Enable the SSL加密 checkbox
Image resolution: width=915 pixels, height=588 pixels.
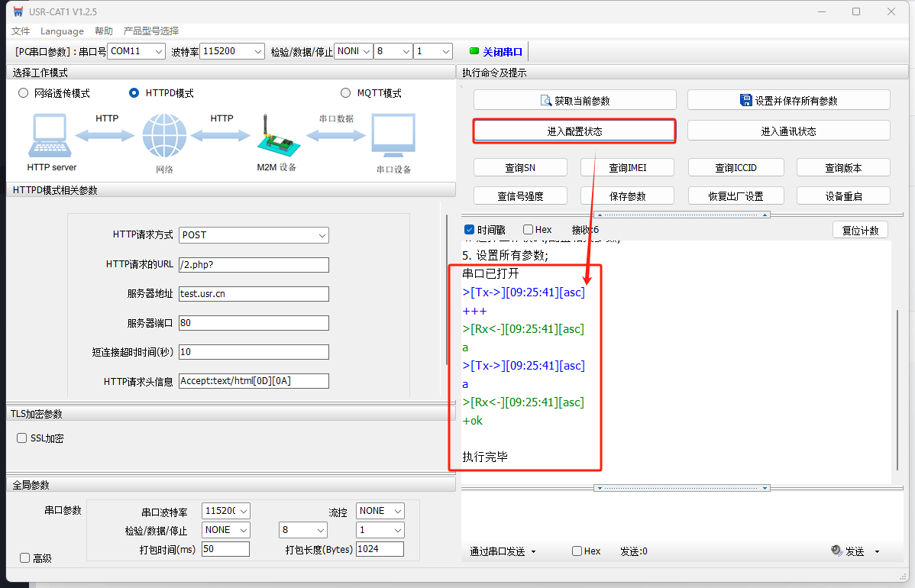[x=22, y=438]
